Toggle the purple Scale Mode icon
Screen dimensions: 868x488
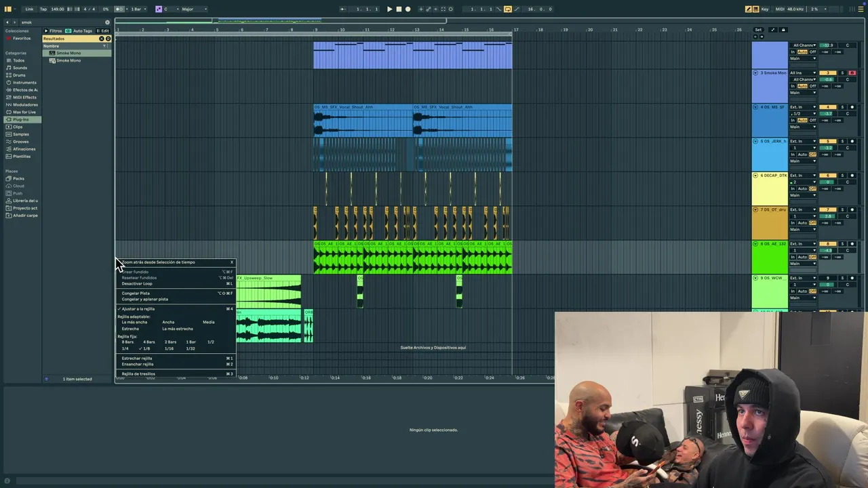[159, 9]
